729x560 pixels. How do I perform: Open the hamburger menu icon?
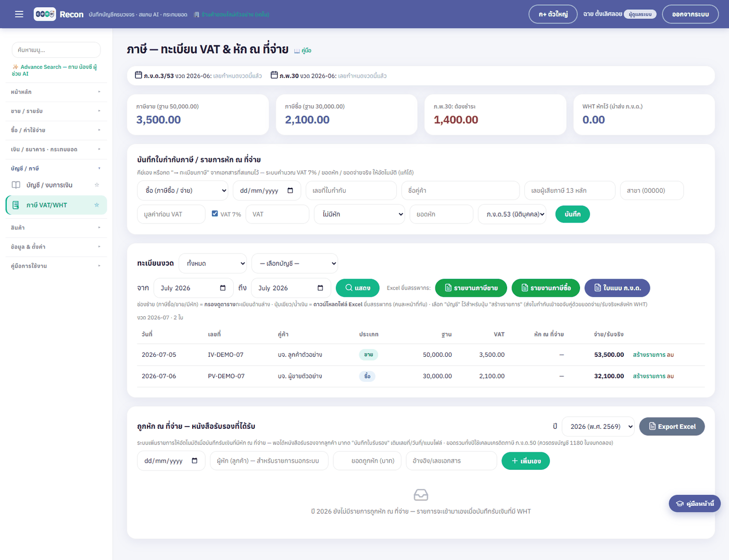19,14
